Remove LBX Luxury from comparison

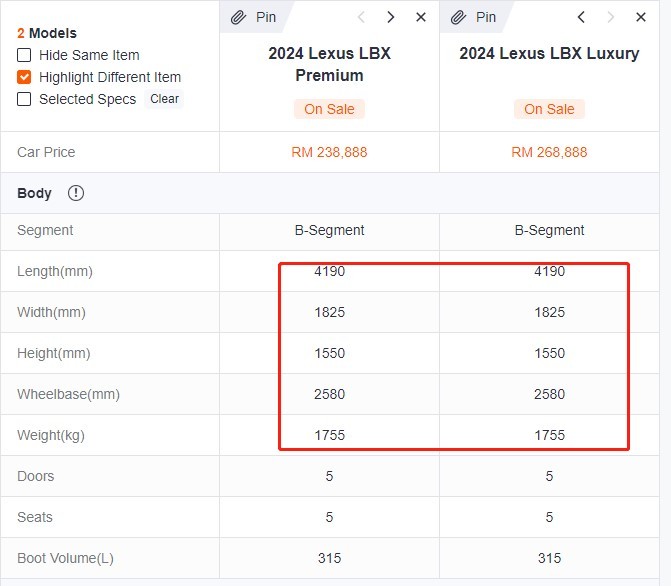coord(641,17)
